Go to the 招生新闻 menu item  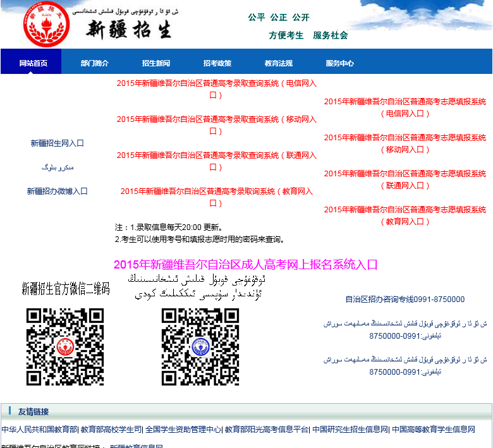pyautogui.click(x=155, y=63)
